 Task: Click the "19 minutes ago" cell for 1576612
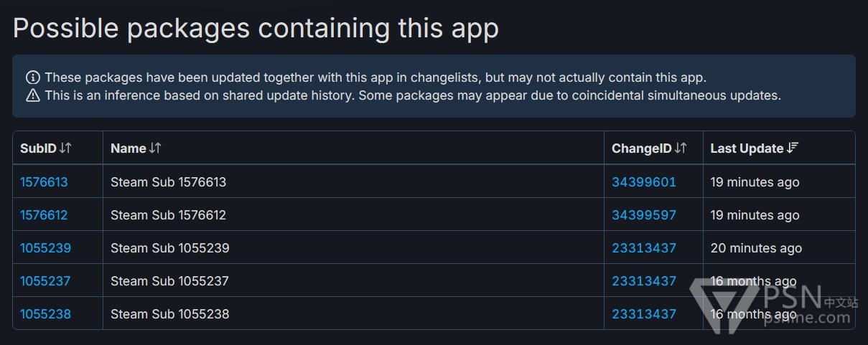coord(755,215)
